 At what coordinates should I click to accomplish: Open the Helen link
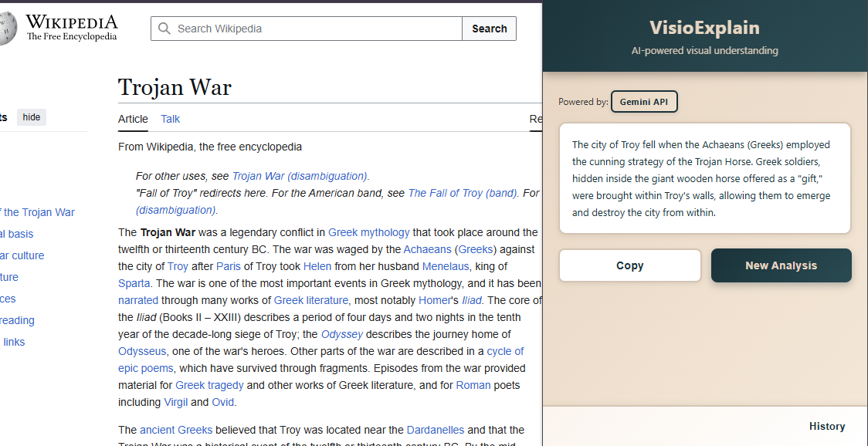pos(317,266)
